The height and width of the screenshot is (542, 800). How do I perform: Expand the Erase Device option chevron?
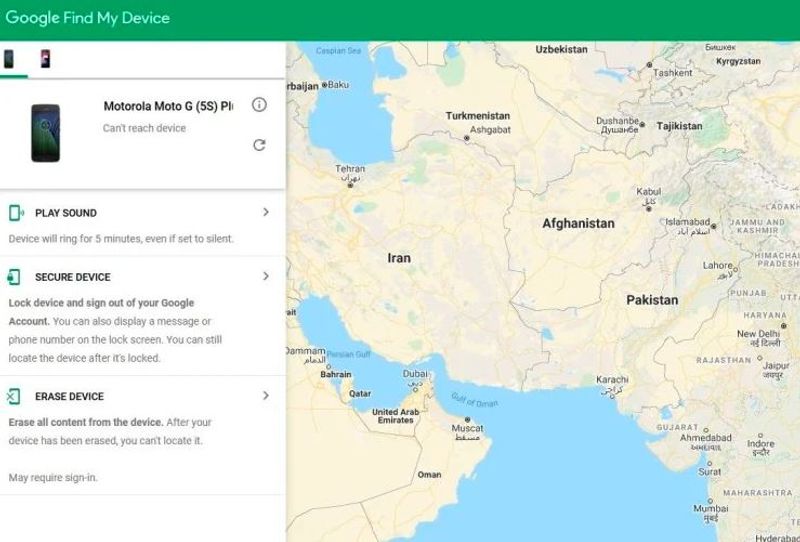266,396
